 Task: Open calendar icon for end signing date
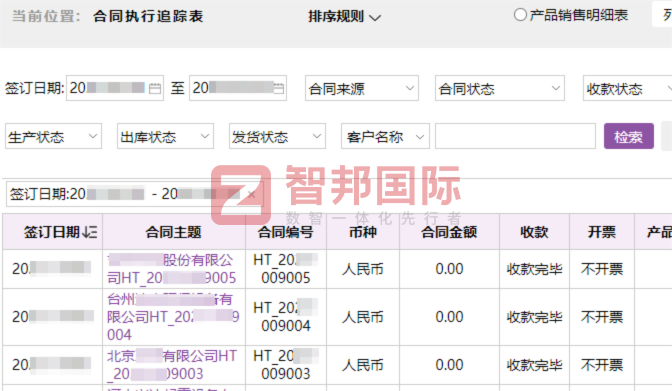point(279,88)
